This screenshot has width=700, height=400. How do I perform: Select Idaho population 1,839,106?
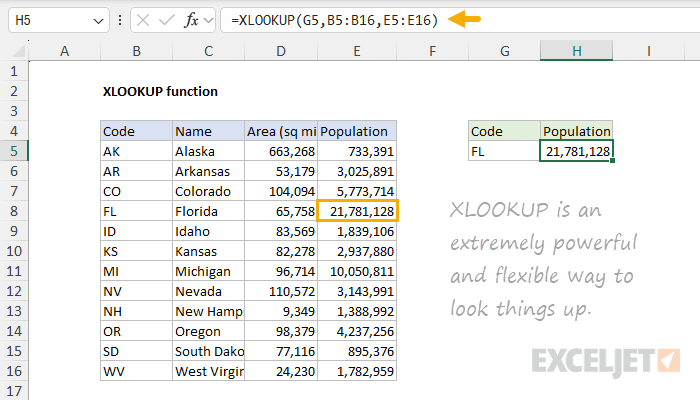point(357,231)
